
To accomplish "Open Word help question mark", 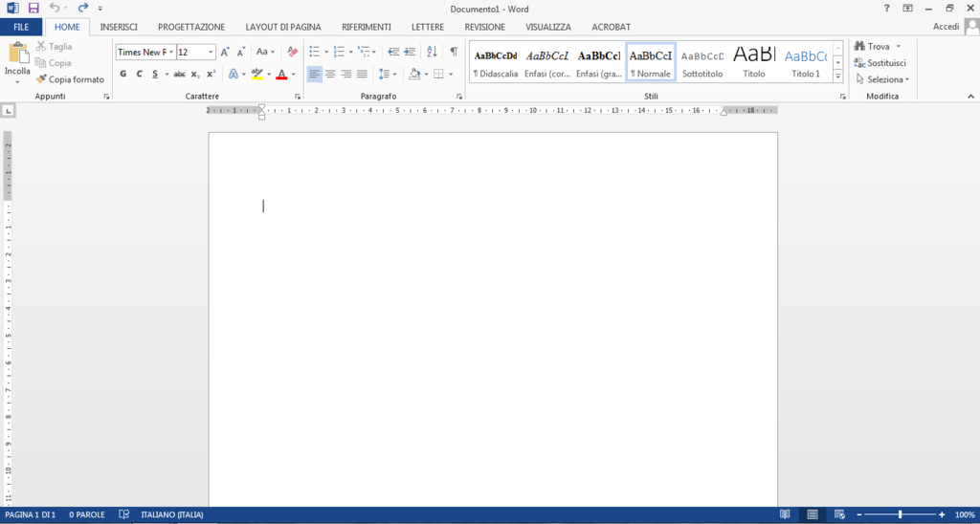I will 886,8.
